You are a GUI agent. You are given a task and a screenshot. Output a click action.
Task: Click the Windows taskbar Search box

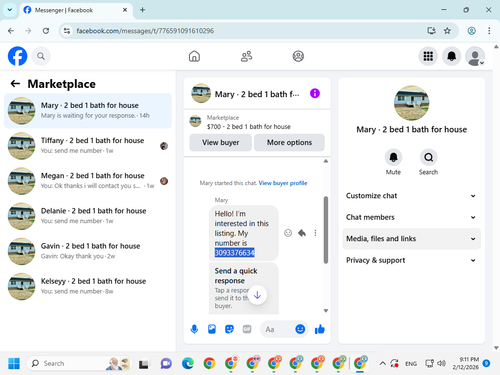click(79, 363)
